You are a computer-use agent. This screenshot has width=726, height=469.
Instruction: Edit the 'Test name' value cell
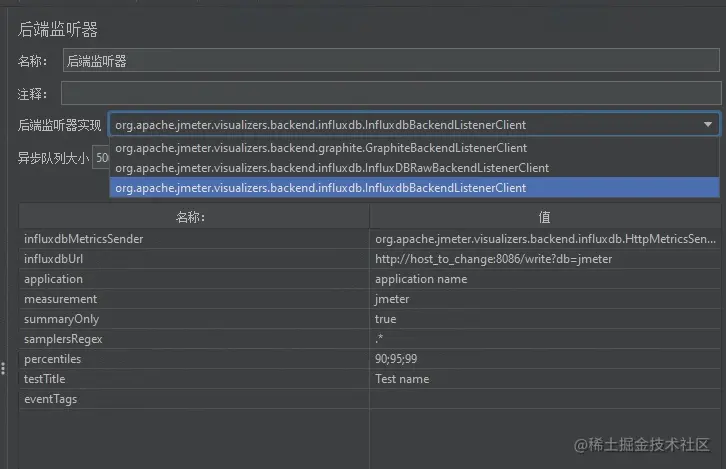click(x=545, y=378)
